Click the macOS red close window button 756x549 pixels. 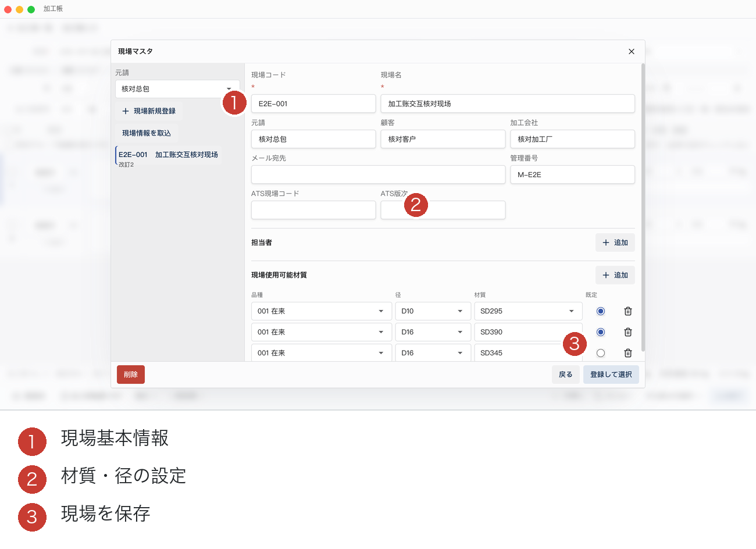pos(8,9)
